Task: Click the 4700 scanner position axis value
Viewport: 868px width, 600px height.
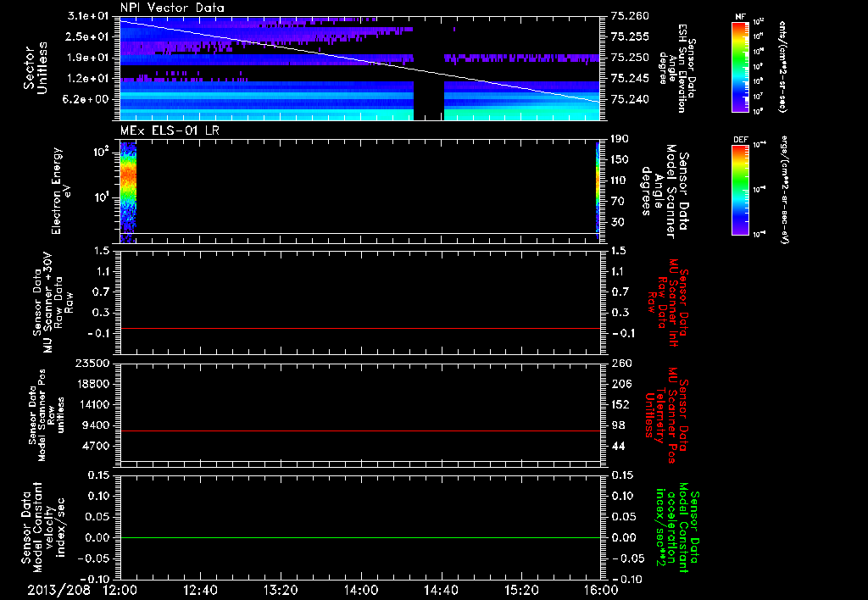Action: coord(97,446)
